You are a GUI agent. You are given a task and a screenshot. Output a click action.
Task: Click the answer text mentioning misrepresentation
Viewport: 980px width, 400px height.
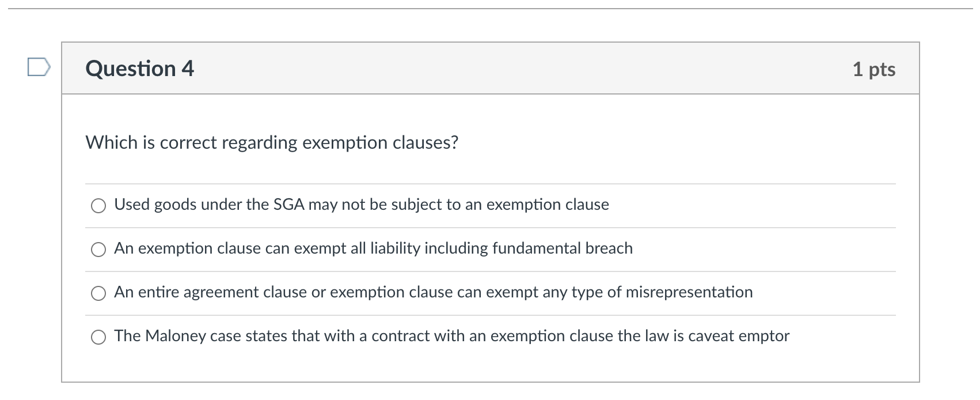pyautogui.click(x=433, y=293)
